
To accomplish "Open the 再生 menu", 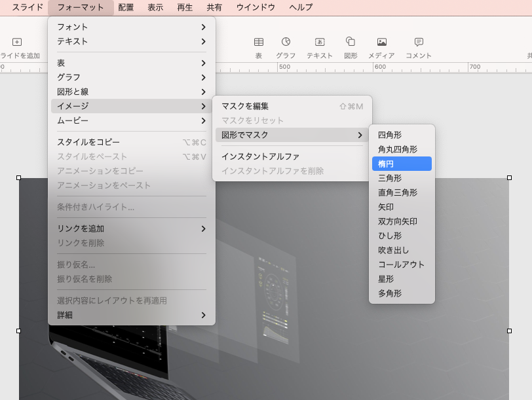I will coord(185,7).
